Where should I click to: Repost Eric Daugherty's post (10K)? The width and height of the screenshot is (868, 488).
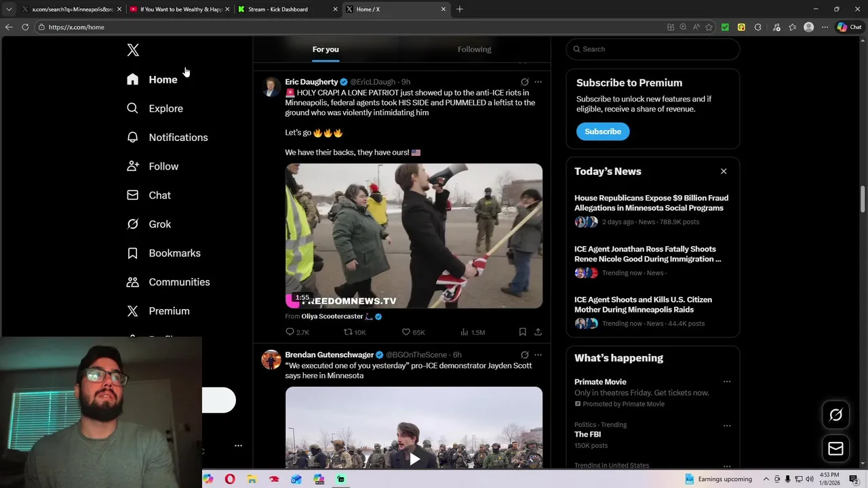pos(355,332)
